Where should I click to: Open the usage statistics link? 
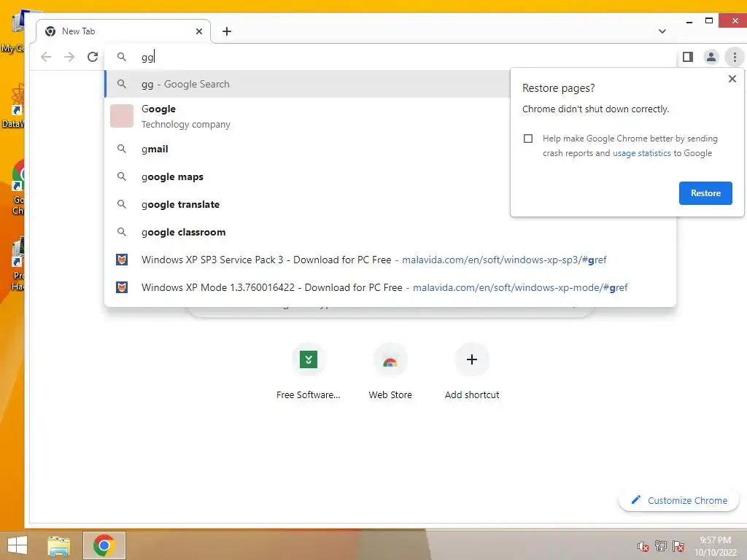point(641,153)
